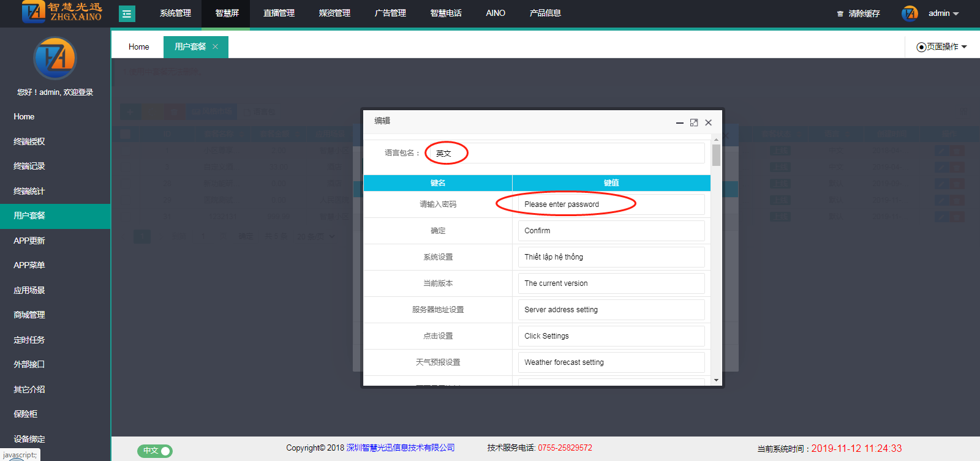Click the sidebar collapse menu icon
Image resolution: width=980 pixels, height=461 pixels.
click(127, 13)
